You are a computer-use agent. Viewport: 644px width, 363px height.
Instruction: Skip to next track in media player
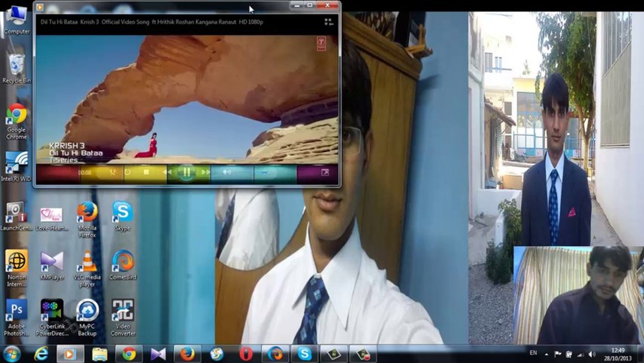[x=205, y=172]
